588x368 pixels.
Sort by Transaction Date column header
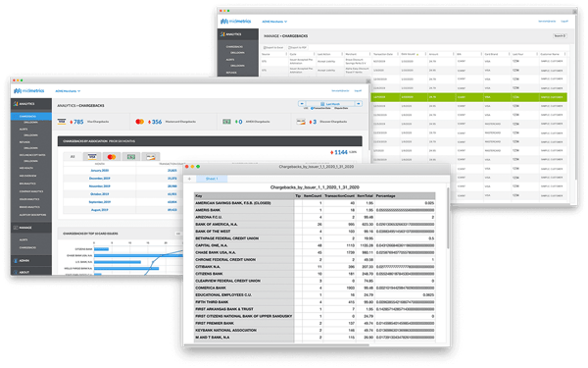383,54
